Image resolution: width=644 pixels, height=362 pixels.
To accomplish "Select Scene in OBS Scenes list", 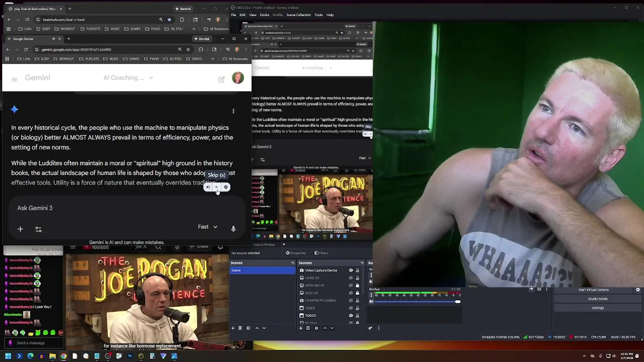I will pos(263,270).
